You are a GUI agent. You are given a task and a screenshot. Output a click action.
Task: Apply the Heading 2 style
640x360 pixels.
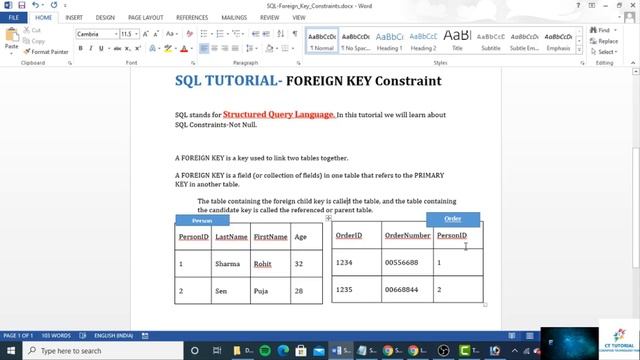[x=423, y=41]
